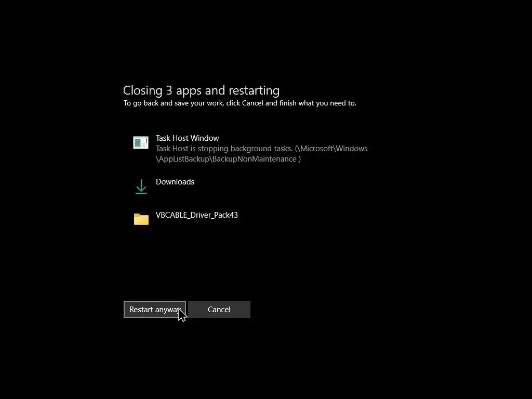Select the 'Task Host Window' title text
The image size is (532, 399).
(x=187, y=138)
